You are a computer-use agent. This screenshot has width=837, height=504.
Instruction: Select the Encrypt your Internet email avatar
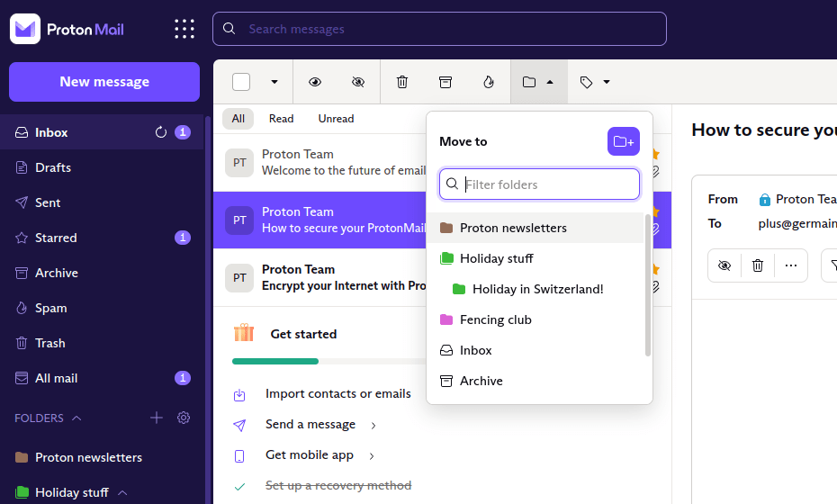[239, 278]
